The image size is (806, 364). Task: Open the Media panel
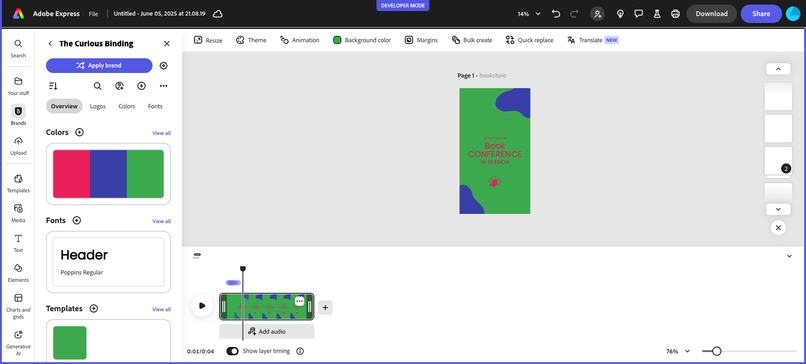[18, 213]
